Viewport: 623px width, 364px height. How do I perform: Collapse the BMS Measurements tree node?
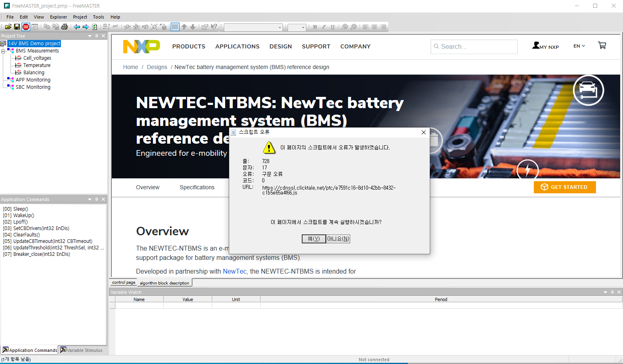pyautogui.click(x=4, y=50)
